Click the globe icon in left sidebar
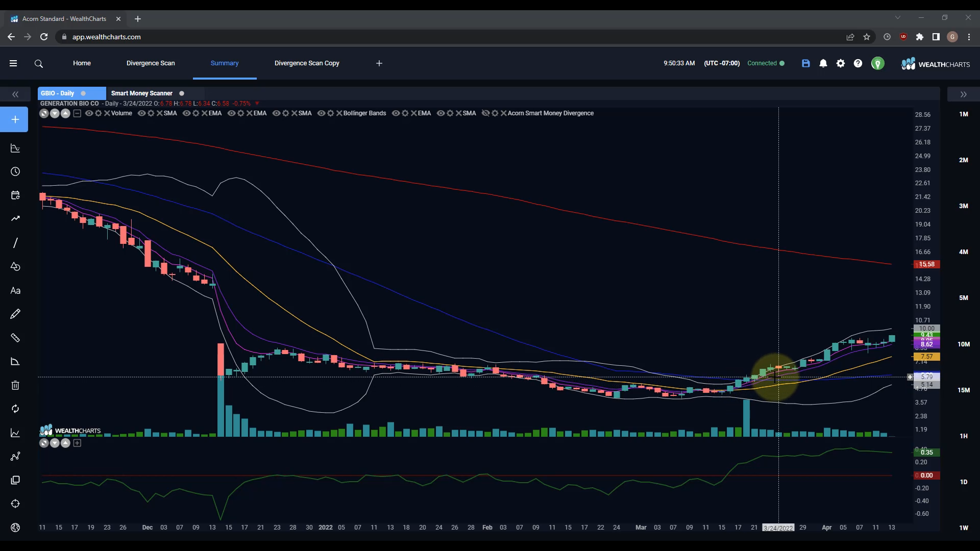The height and width of the screenshot is (551, 980). tap(15, 528)
